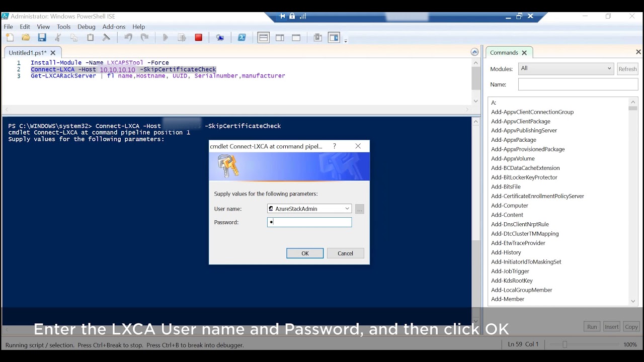Expand the User name dropdown in dialog
This screenshot has height=362, width=644.
[x=347, y=209]
